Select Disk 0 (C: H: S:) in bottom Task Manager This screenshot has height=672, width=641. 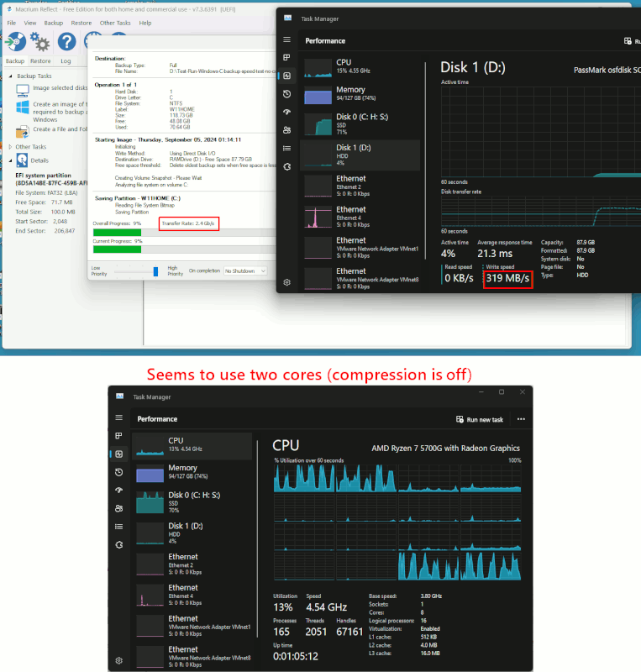(192, 501)
